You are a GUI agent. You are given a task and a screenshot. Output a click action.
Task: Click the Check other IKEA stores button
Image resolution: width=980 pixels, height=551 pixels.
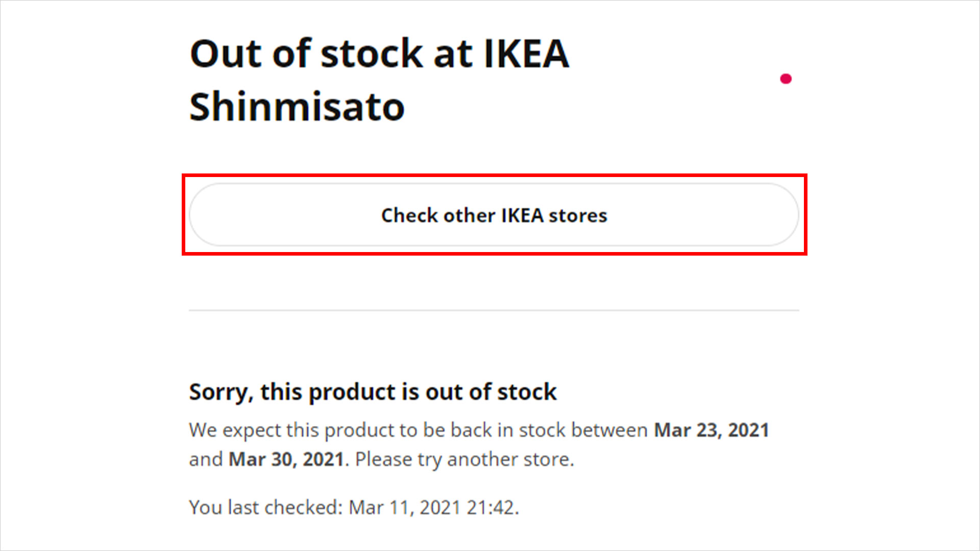point(494,215)
